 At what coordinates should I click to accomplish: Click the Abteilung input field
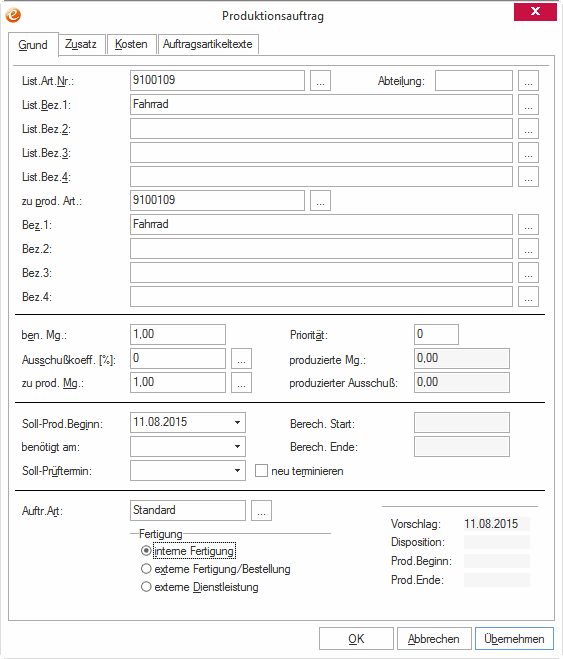[474, 81]
